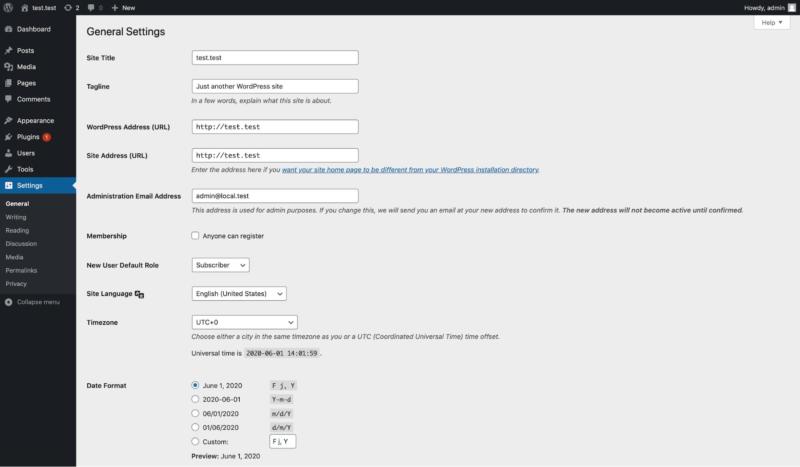Click the Dashboard icon in sidebar
800x467 pixels.
click(x=9, y=29)
